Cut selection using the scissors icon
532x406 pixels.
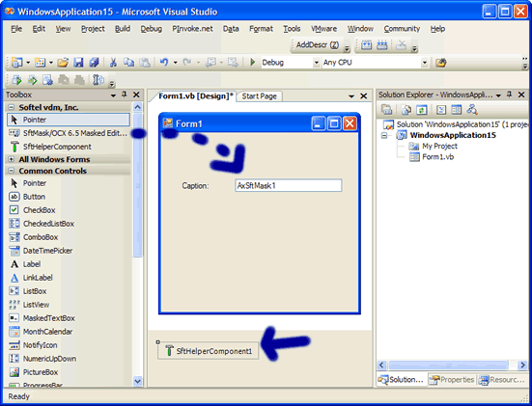(x=113, y=63)
